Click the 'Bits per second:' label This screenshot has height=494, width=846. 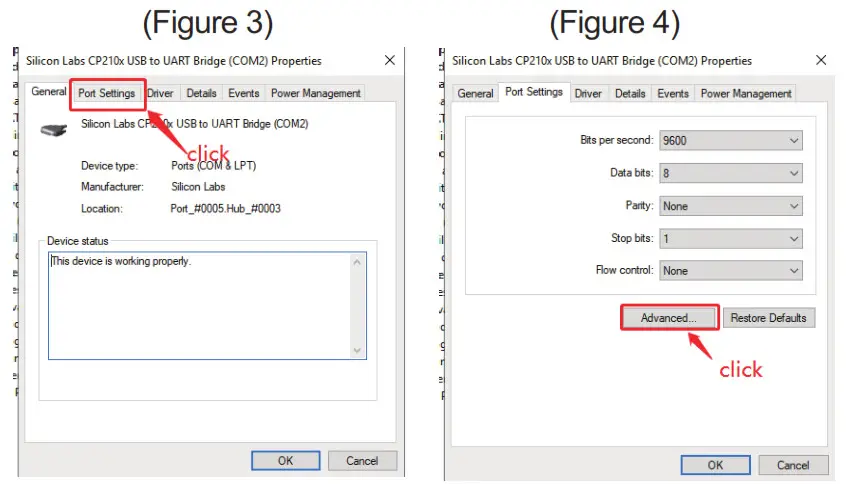pyautogui.click(x=617, y=140)
